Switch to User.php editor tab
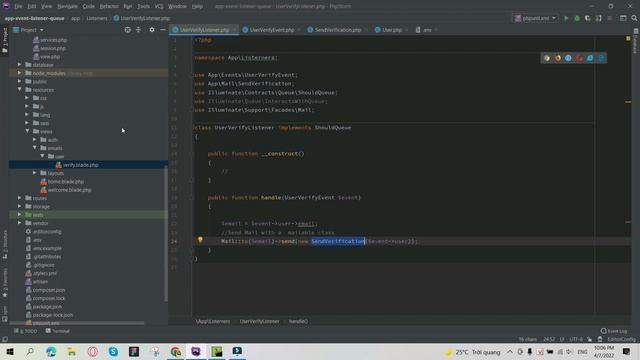This screenshot has width=640, height=360. 391,30
